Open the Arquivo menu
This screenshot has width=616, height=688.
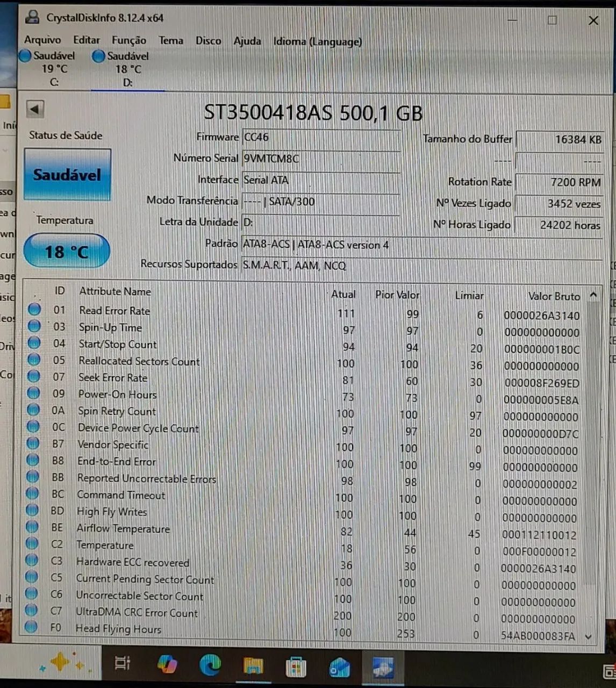[x=42, y=40]
